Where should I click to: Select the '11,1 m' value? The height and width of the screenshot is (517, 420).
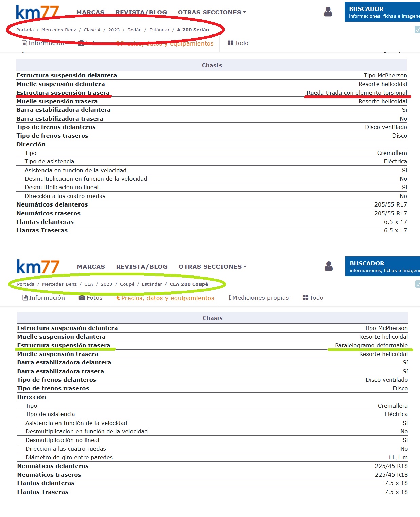click(398, 457)
